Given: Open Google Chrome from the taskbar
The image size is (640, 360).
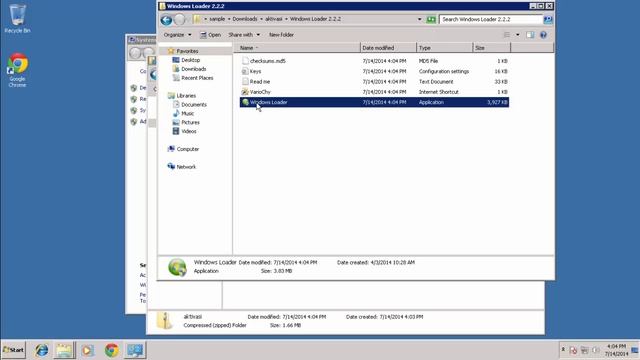Looking at the screenshot, I should [x=111, y=350].
